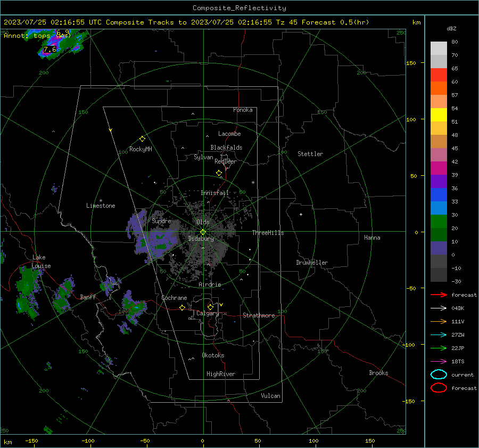The width and height of the screenshot is (479, 448).
Task: Click the asterisk marker above Limestone
Action: pyautogui.click(x=101, y=201)
